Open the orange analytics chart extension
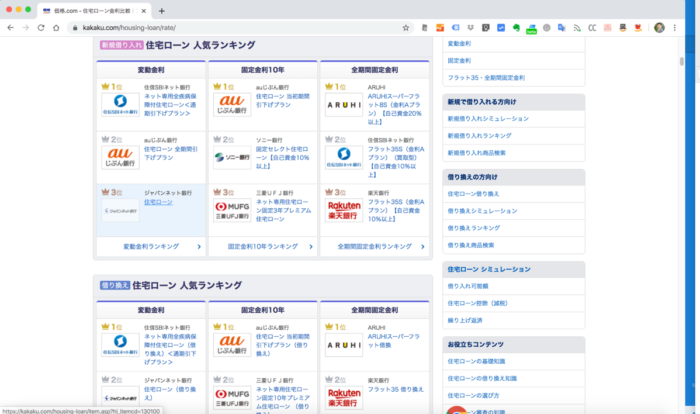 (440, 28)
